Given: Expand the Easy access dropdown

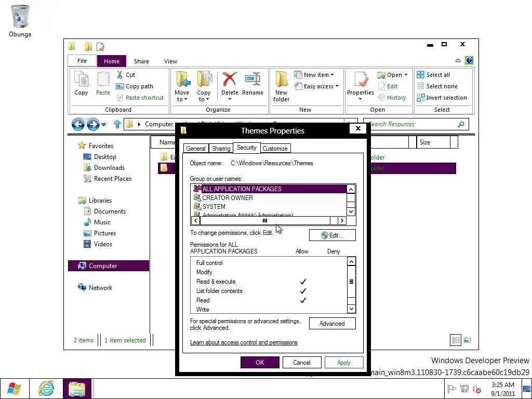Looking at the screenshot, I should pyautogui.click(x=316, y=86).
